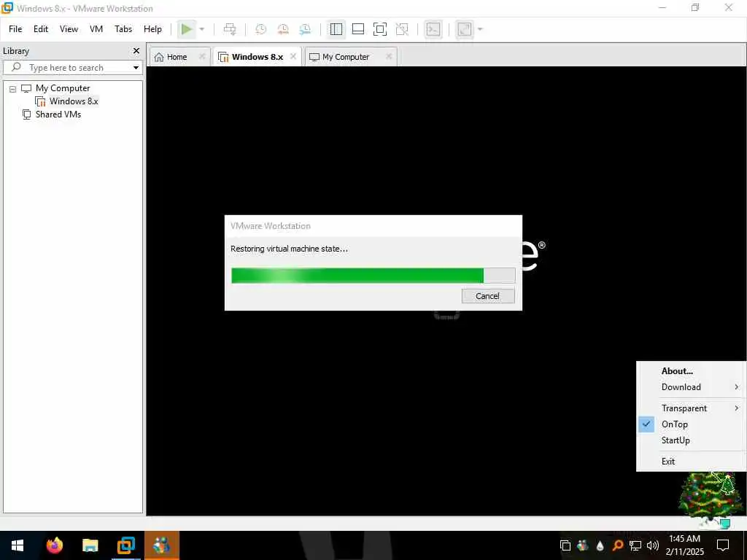Click the orange magnifier tray icon
Viewport: 747px width, 560px height.
point(617,545)
